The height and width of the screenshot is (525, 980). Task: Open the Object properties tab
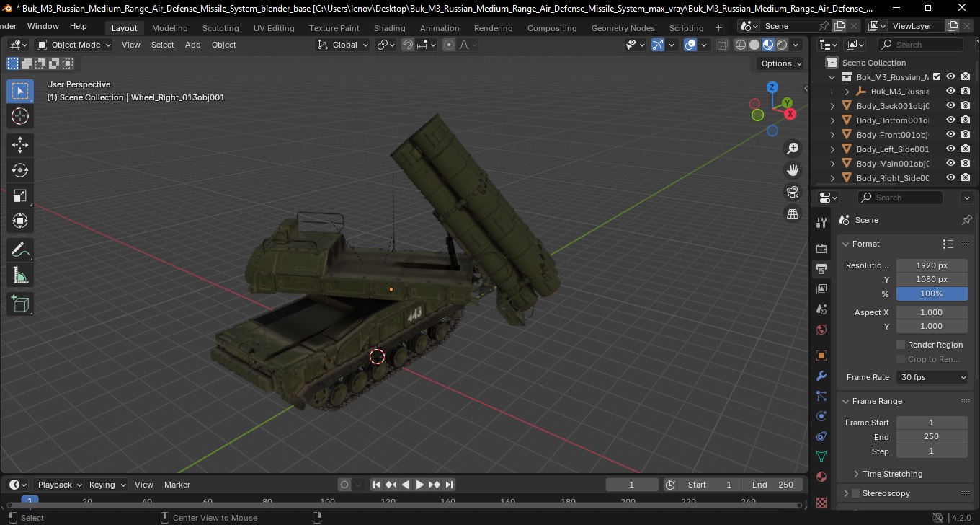click(x=821, y=356)
